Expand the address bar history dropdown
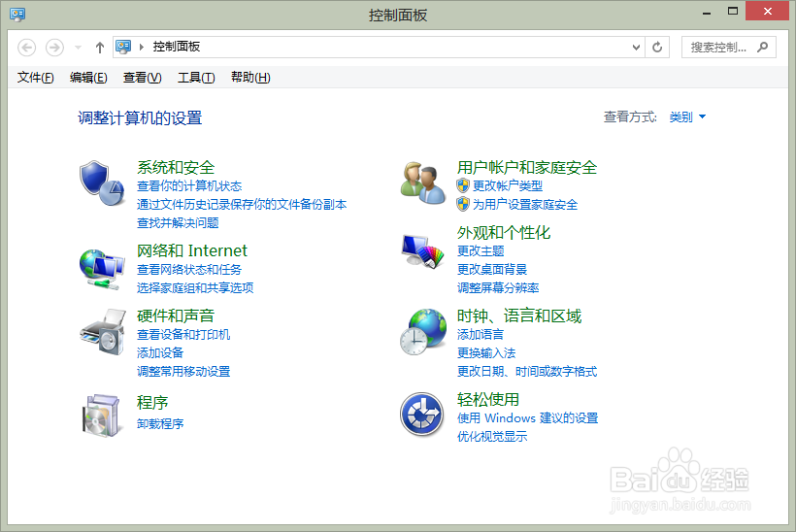 [636, 48]
